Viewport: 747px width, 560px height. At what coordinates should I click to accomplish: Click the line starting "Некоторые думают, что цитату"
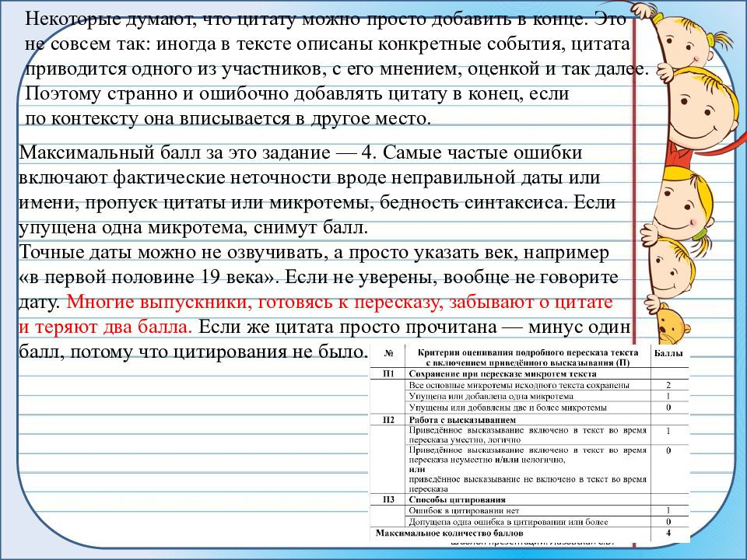point(325,19)
